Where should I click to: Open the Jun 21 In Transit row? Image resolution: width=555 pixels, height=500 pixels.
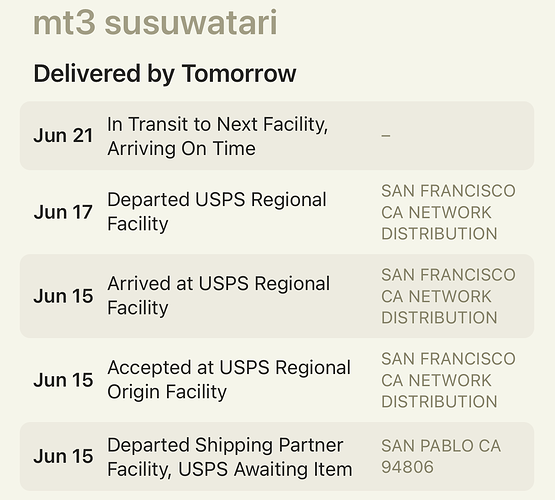(x=277, y=136)
